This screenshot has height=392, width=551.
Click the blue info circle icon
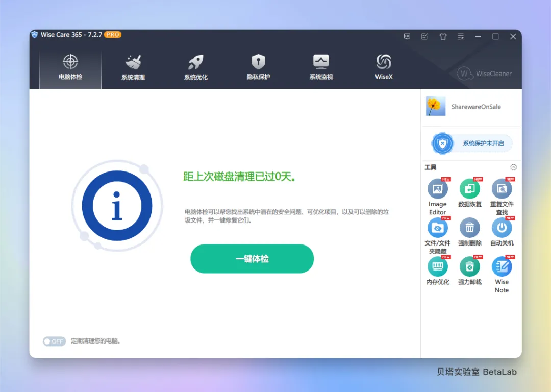point(117,206)
